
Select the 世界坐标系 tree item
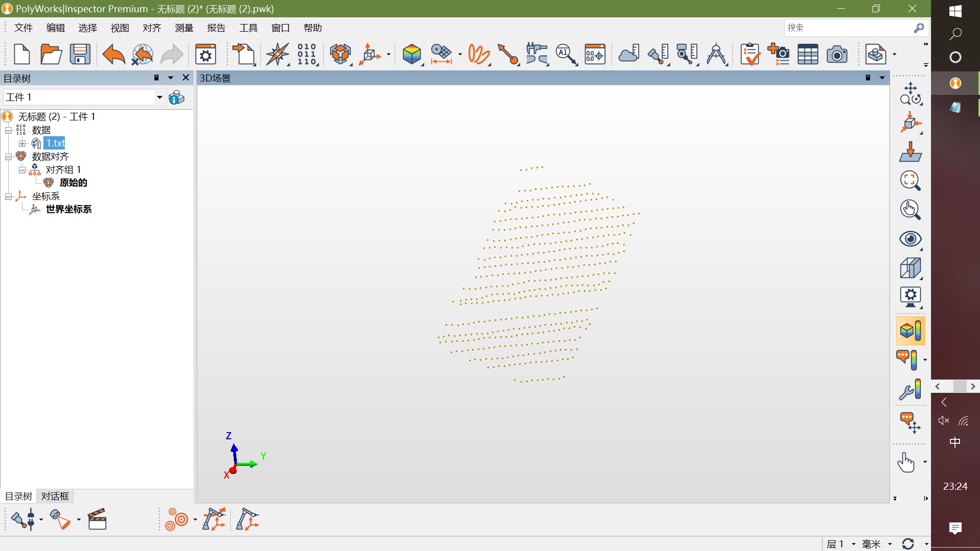coord(68,209)
